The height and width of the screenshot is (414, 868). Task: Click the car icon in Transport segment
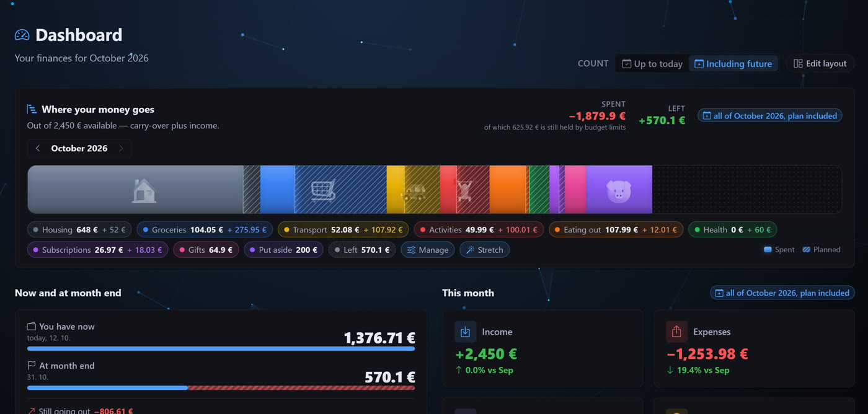pos(413,192)
